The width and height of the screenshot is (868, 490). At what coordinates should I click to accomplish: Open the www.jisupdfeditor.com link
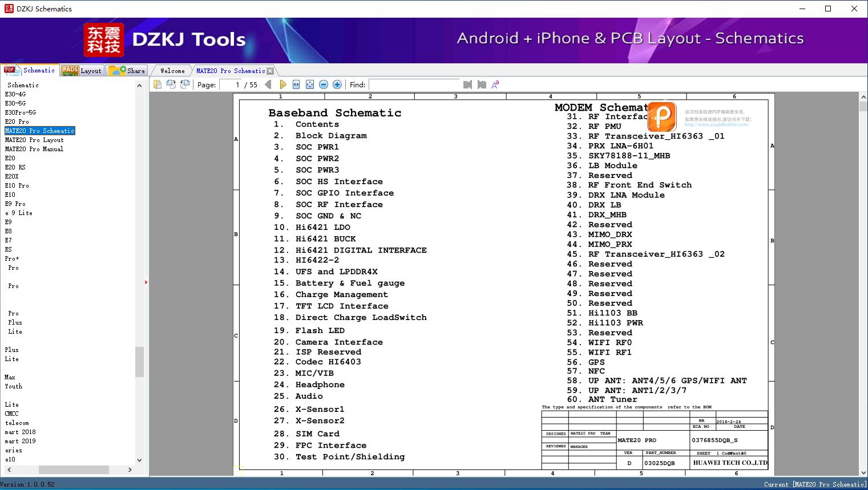click(716, 124)
